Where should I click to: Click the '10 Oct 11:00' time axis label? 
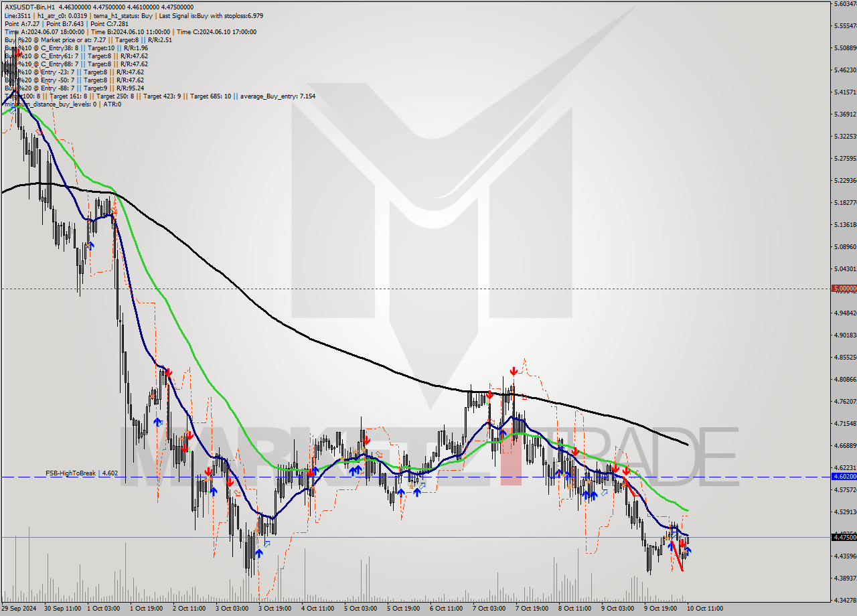click(705, 608)
